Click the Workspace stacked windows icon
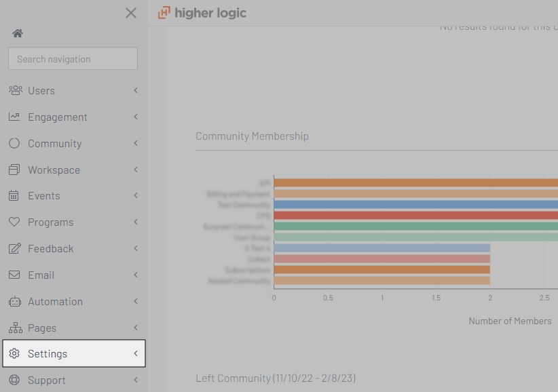 click(x=14, y=170)
